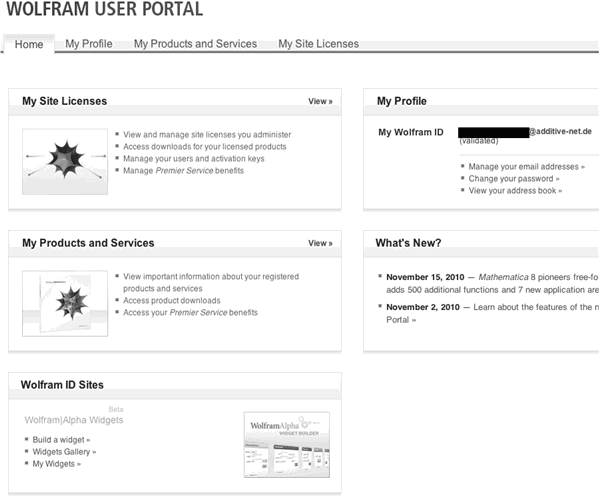This screenshot has width=602, height=503.
Task: Click the Portal » link in What's New
Action: pos(401,320)
